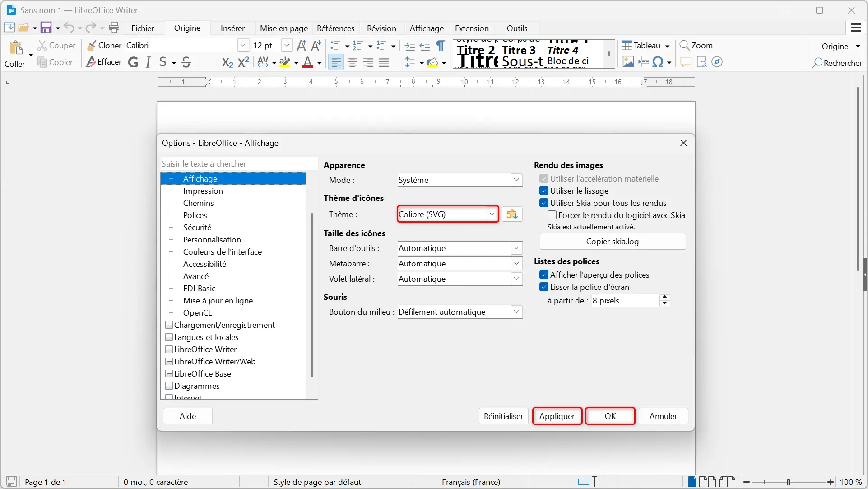Expand Langues et locales tree node
Screen dimensions: 868x489
tap(169, 337)
